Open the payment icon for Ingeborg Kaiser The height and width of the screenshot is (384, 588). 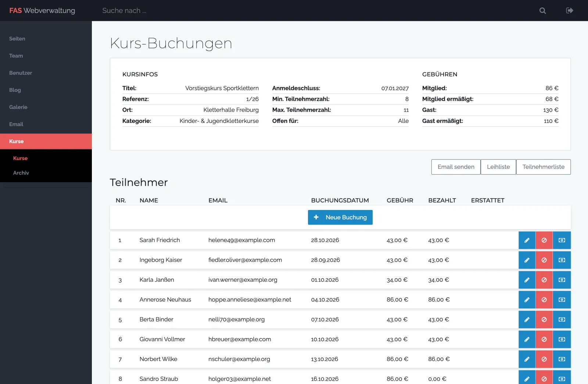pos(562,260)
